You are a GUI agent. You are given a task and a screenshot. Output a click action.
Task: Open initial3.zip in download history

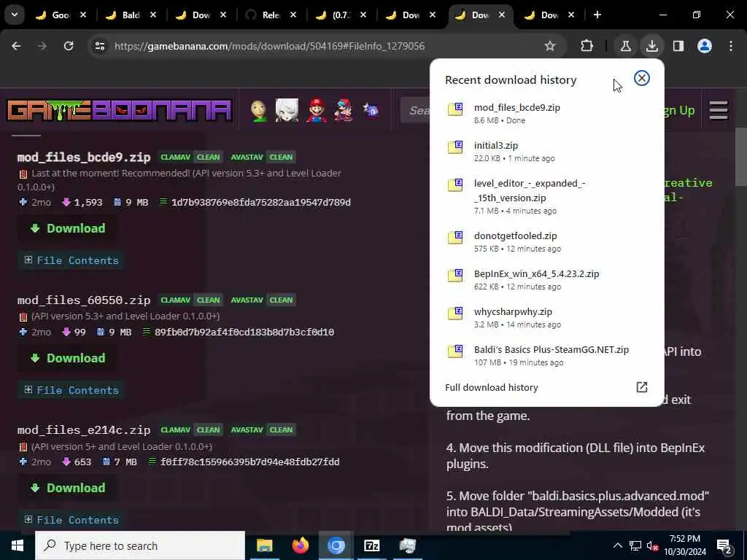pos(546,152)
